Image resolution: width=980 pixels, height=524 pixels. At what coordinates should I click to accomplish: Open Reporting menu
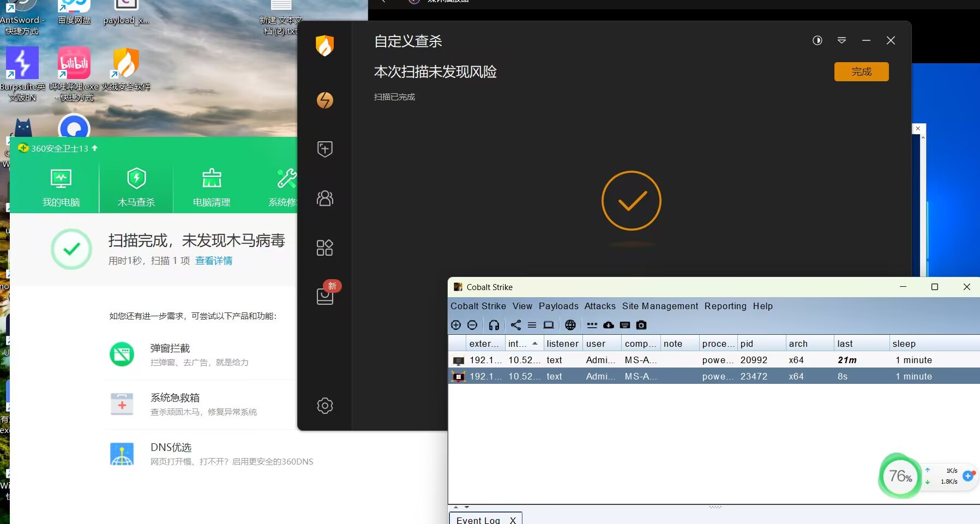[725, 306]
